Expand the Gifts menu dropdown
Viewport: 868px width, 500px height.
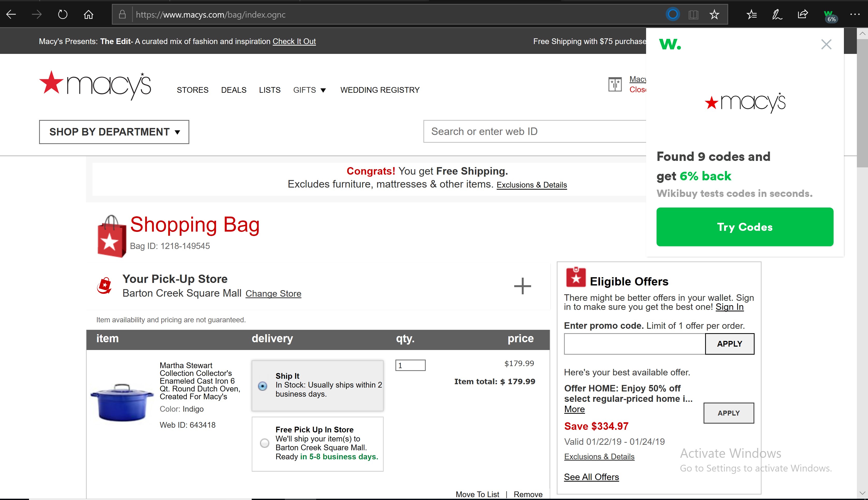(310, 90)
